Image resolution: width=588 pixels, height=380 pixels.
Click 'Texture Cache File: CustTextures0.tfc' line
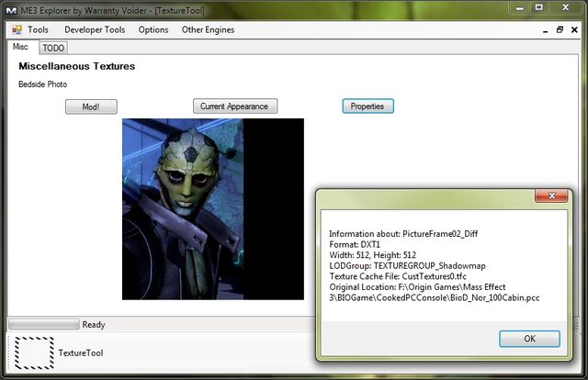(x=398, y=276)
